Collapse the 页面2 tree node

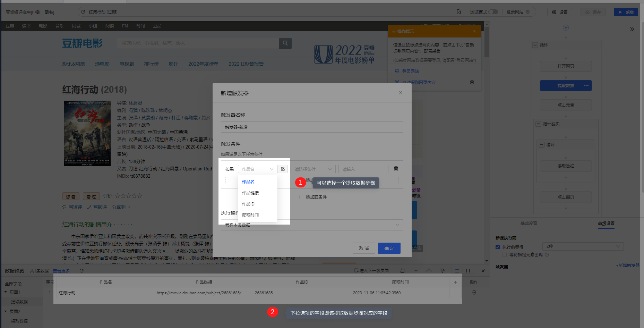[x=6, y=311]
